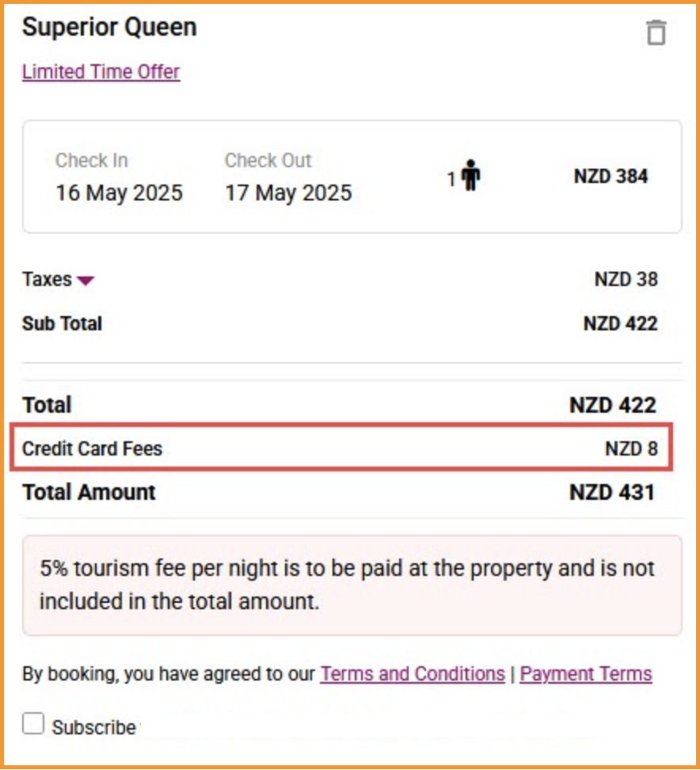Click the Total NZD 422 value
700x770 pixels.
613,405
